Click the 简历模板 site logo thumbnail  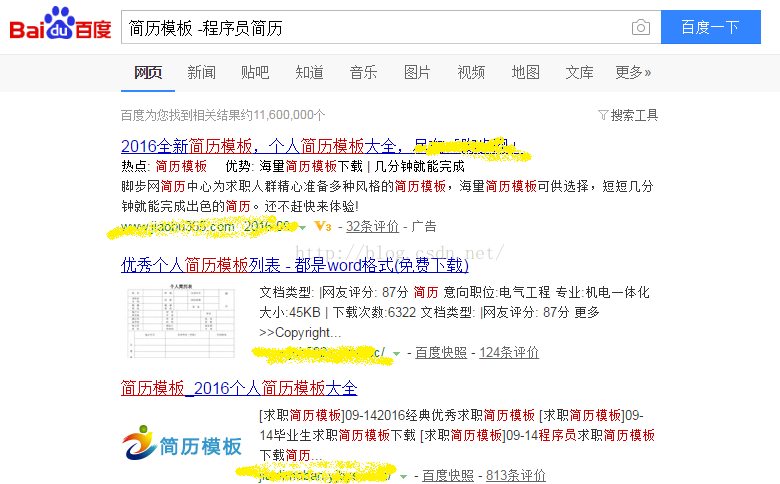tap(182, 444)
